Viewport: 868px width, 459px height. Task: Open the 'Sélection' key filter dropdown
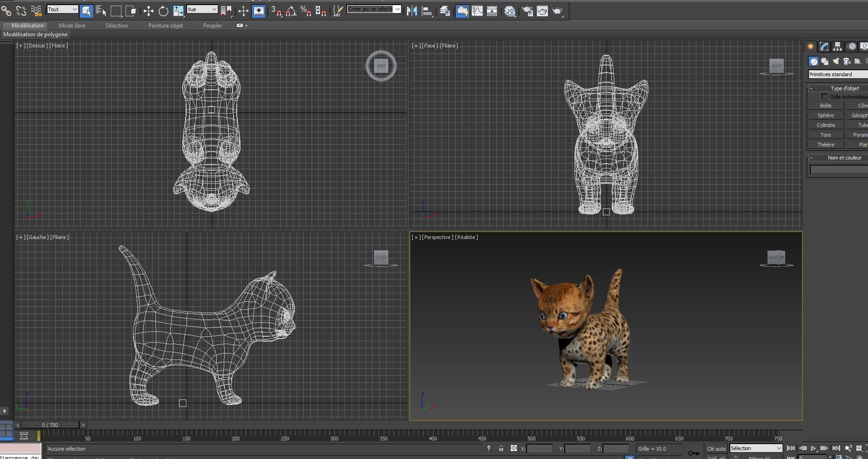click(756, 448)
